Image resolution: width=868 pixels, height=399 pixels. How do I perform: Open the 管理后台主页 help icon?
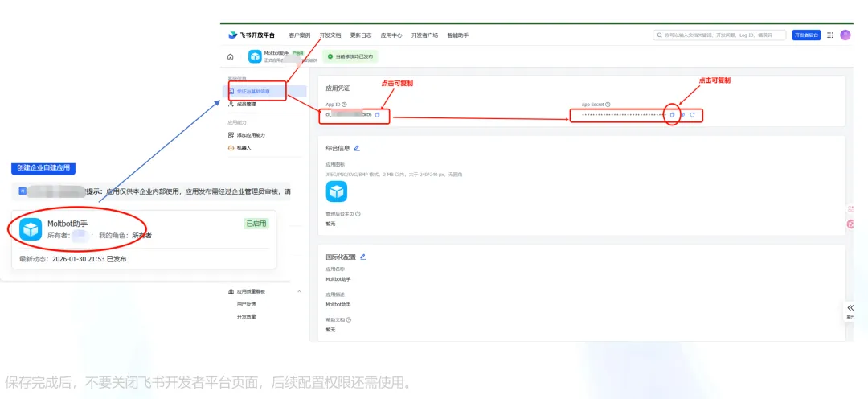click(x=357, y=213)
